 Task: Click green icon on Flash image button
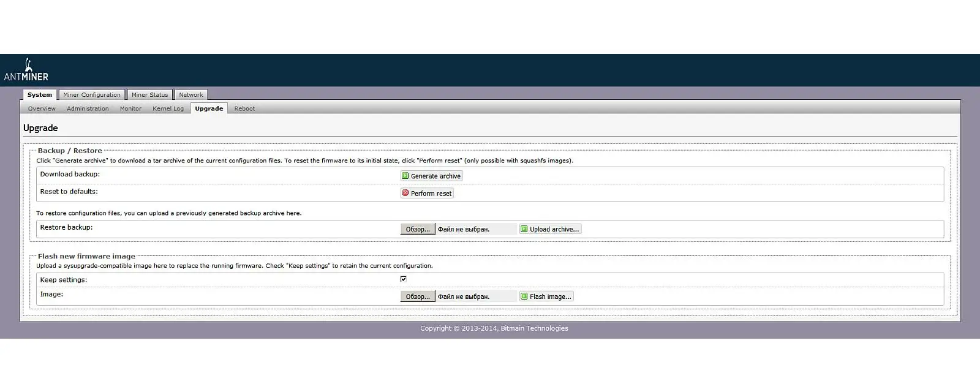pyautogui.click(x=524, y=296)
